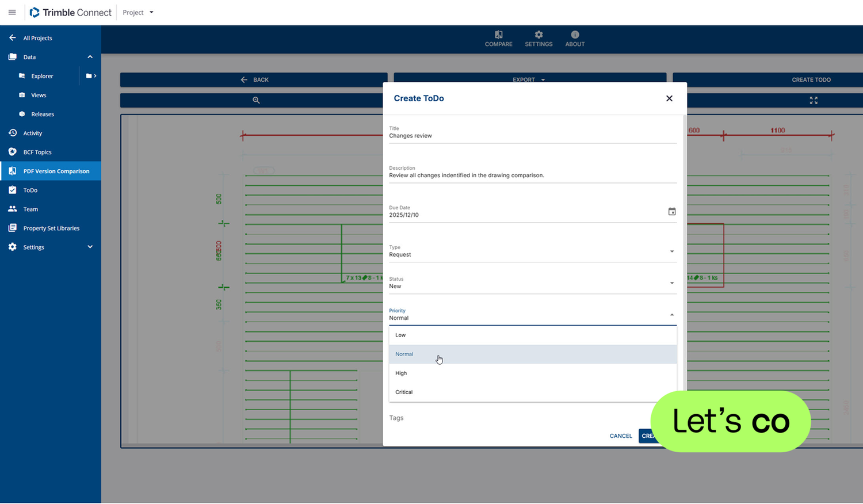The width and height of the screenshot is (863, 504).
Task: Select Low priority option
Action: pyautogui.click(x=533, y=335)
